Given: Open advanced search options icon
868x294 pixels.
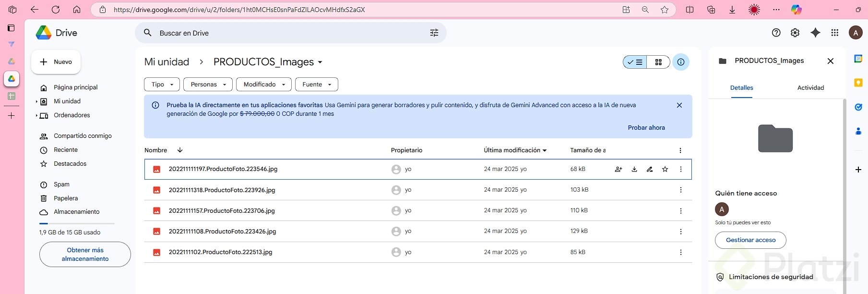Looking at the screenshot, I should (434, 33).
